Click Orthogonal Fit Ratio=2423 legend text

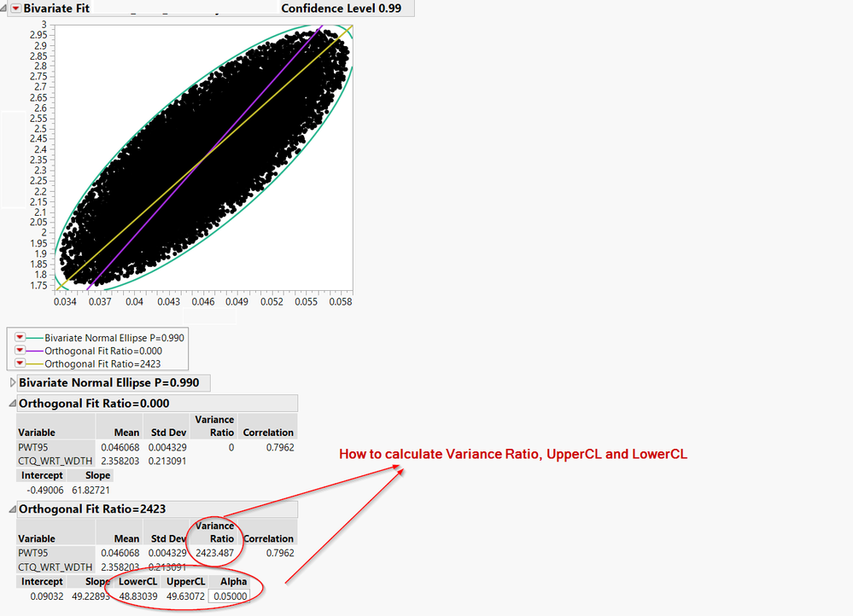[102, 363]
